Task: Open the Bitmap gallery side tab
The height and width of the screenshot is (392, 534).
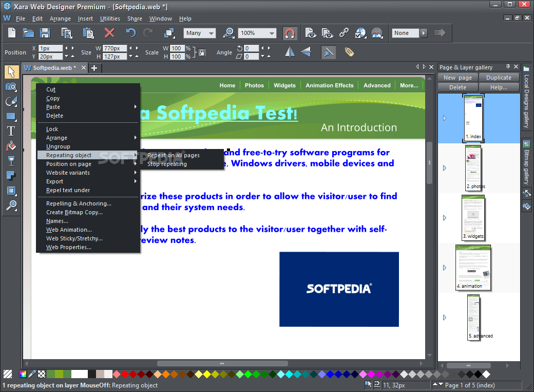Action: click(526, 162)
